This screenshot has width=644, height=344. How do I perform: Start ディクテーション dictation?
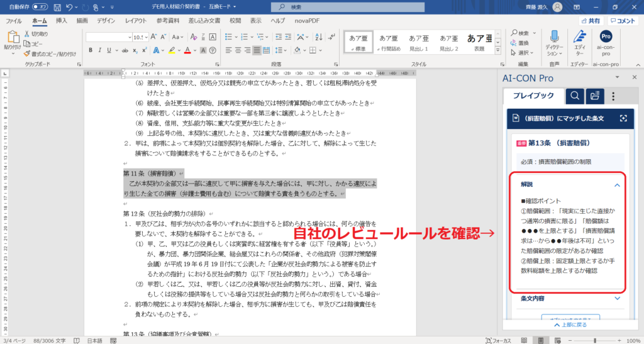pyautogui.click(x=554, y=43)
